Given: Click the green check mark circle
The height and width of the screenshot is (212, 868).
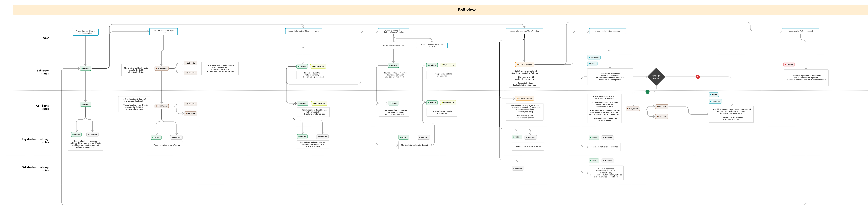Looking at the screenshot, I should (x=647, y=92).
